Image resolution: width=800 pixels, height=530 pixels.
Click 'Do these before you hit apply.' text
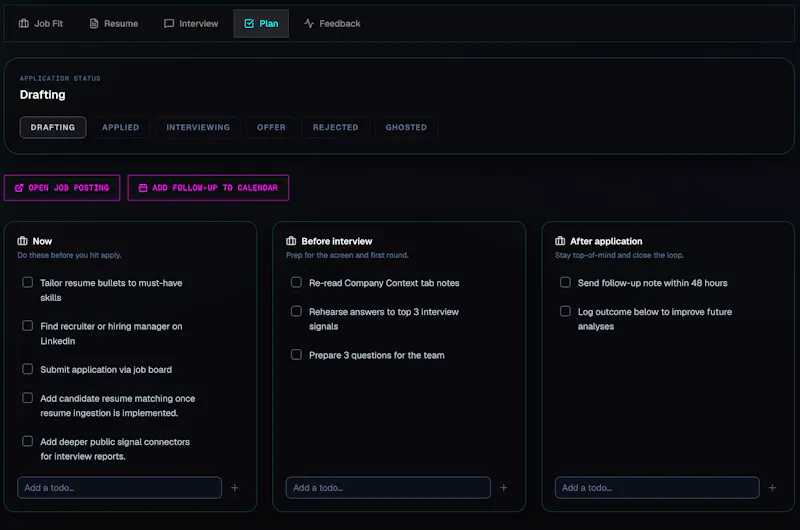(69, 255)
